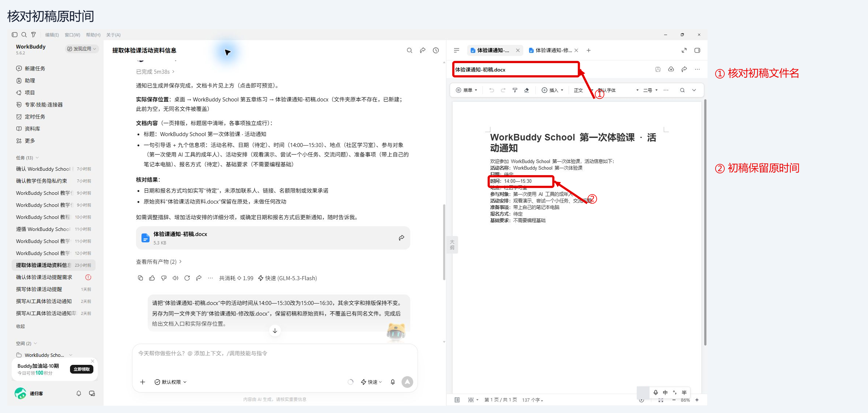Click the eraser clear-format icon in toolbar
The width and height of the screenshot is (868, 413).
pyautogui.click(x=527, y=90)
